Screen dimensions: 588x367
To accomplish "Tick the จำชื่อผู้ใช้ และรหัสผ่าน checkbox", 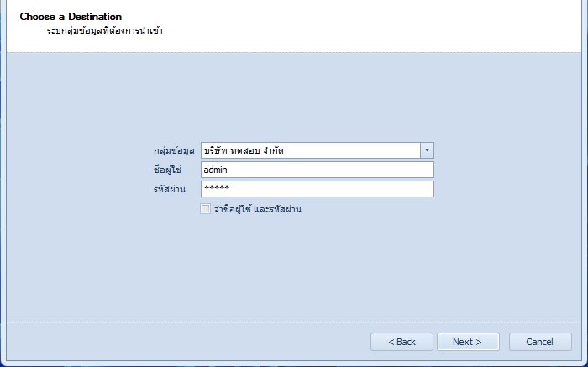I will [205, 209].
